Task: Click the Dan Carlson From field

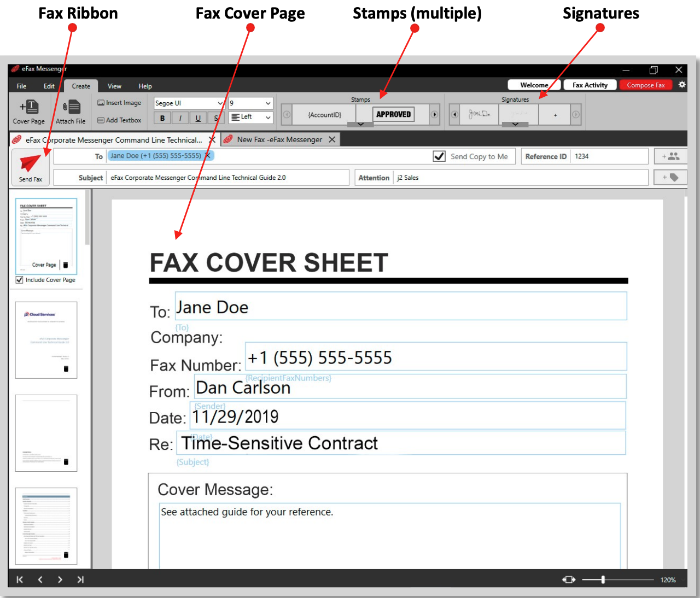Action: pos(410,386)
